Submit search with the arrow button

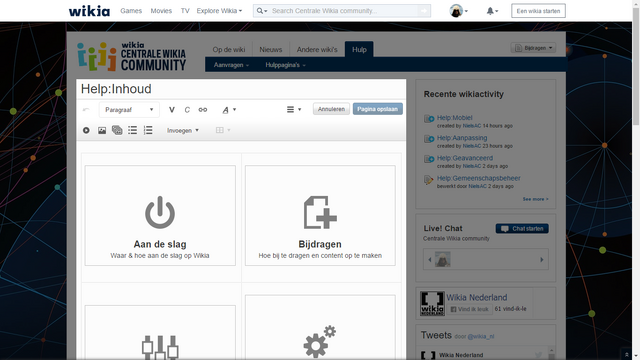tap(424, 11)
